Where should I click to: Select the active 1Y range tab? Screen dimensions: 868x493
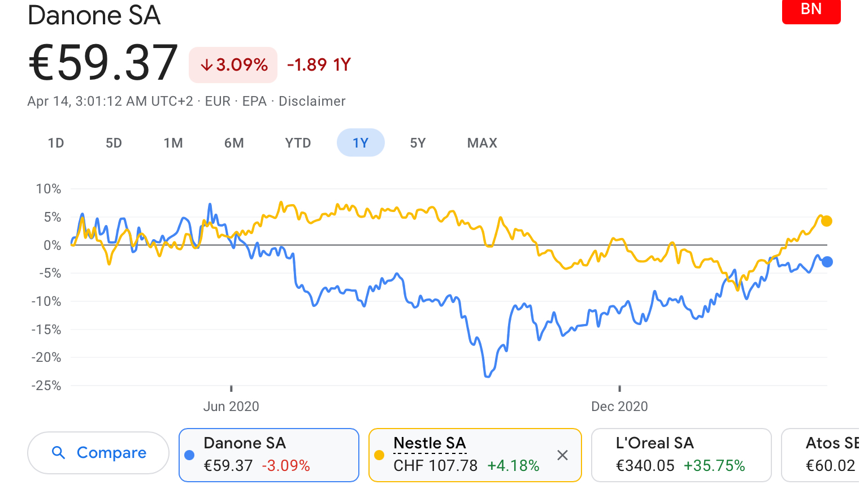[x=361, y=143]
